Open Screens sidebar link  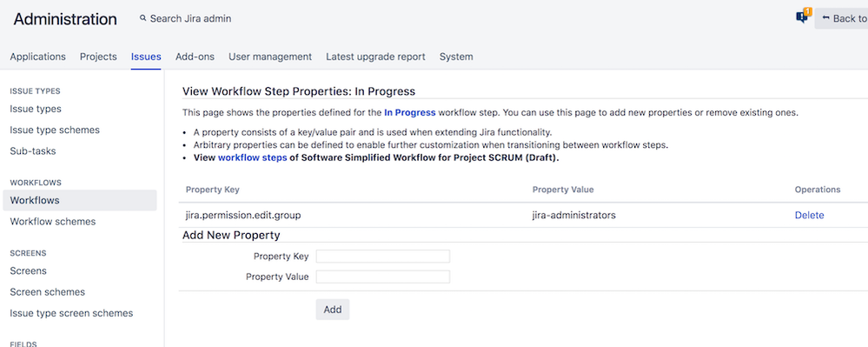[28, 270]
